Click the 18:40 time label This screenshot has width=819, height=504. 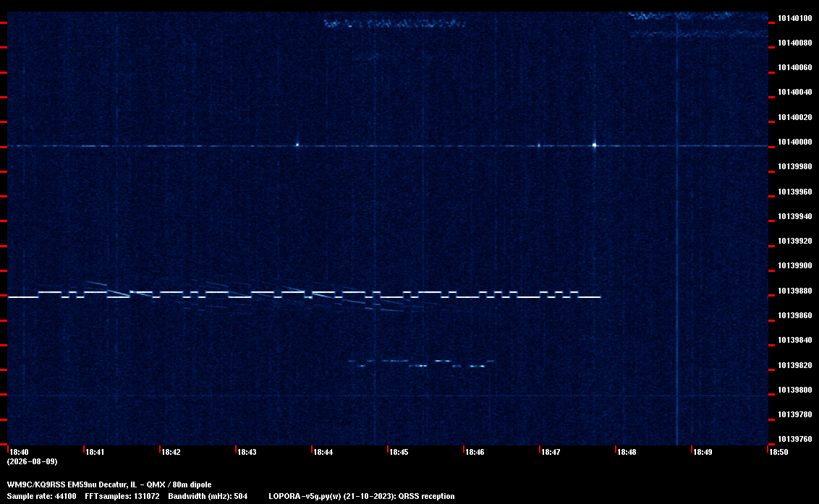19,452
